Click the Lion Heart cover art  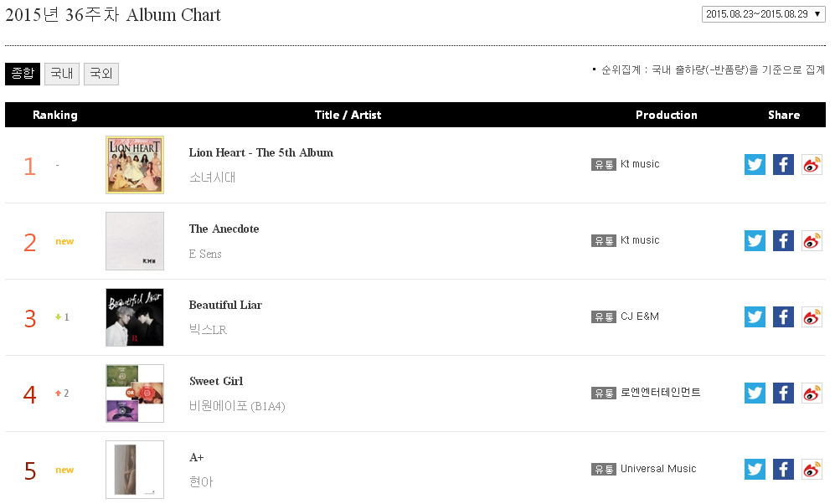[x=135, y=165]
